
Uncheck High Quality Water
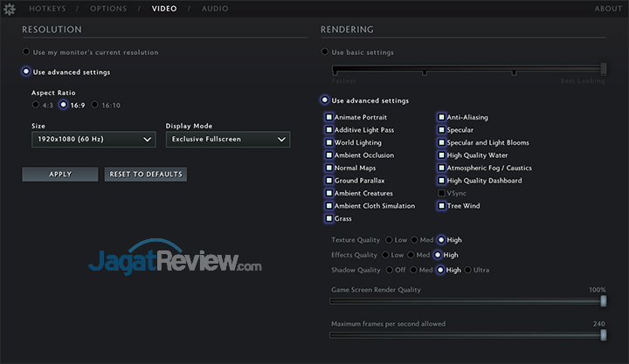click(x=441, y=155)
